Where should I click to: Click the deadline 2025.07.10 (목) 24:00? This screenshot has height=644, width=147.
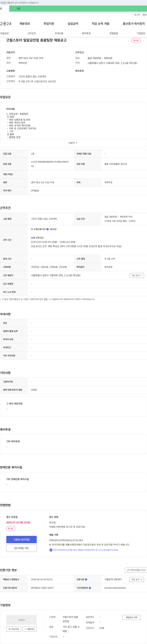[18, 522]
